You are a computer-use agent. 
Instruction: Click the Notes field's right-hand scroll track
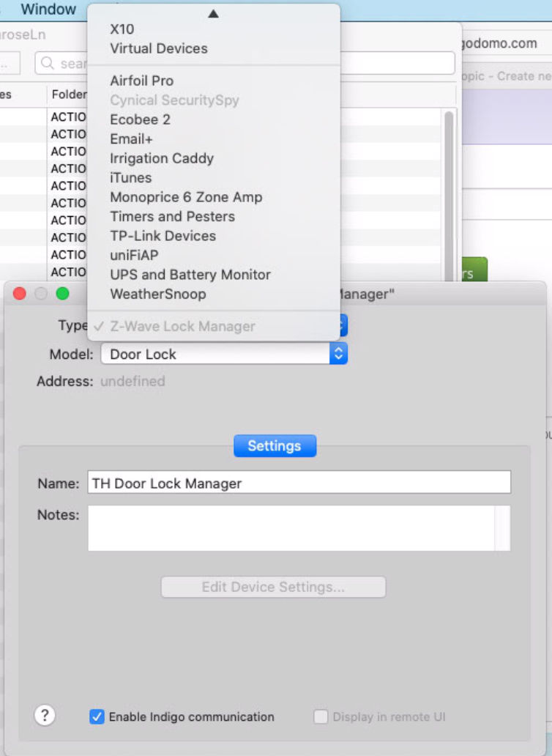click(x=502, y=528)
